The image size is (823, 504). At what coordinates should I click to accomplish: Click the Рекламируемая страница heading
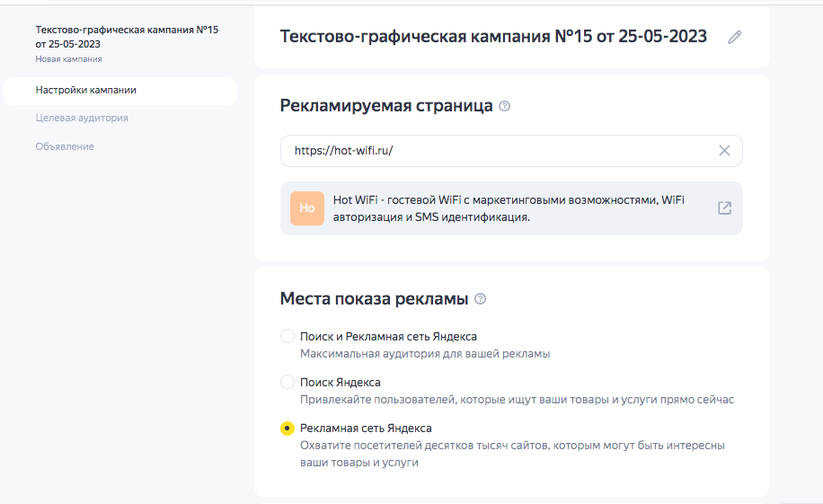pyautogui.click(x=386, y=105)
